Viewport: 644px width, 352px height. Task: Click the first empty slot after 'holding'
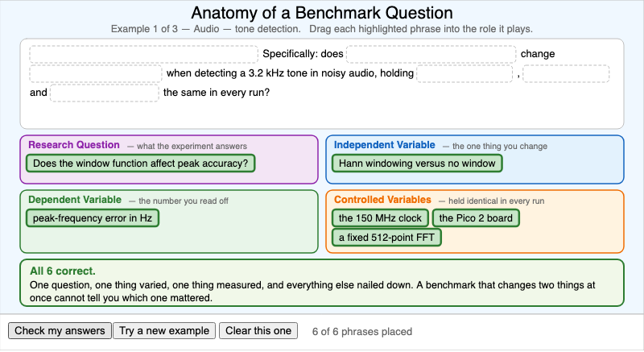coord(464,73)
